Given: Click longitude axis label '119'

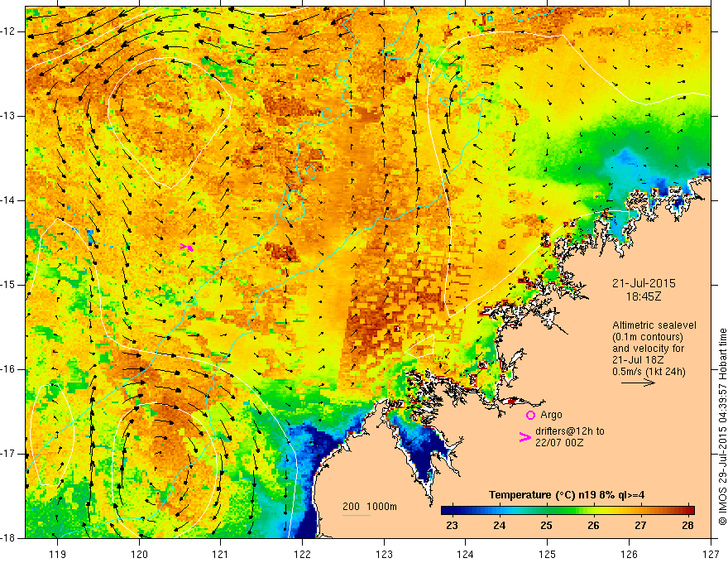Looking at the screenshot, I should click(x=58, y=554).
